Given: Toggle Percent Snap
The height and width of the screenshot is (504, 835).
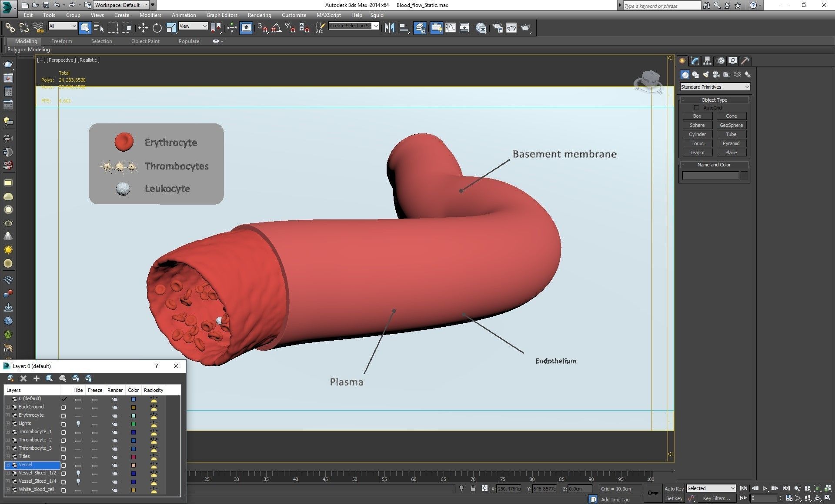Looking at the screenshot, I should pyautogui.click(x=290, y=28).
